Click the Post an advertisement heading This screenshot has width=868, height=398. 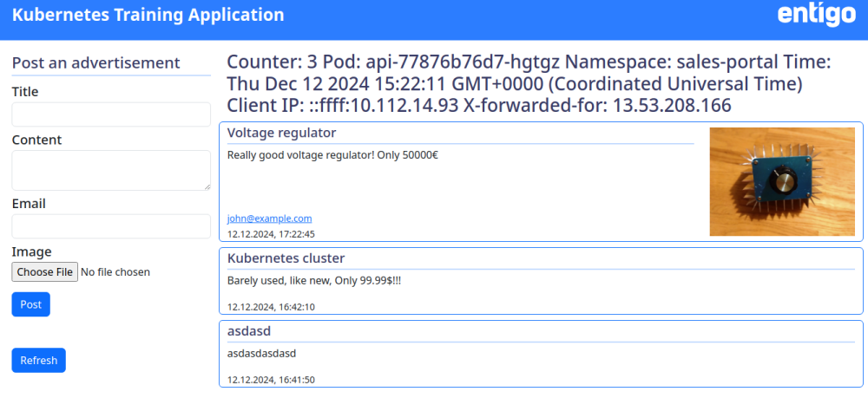(x=95, y=63)
